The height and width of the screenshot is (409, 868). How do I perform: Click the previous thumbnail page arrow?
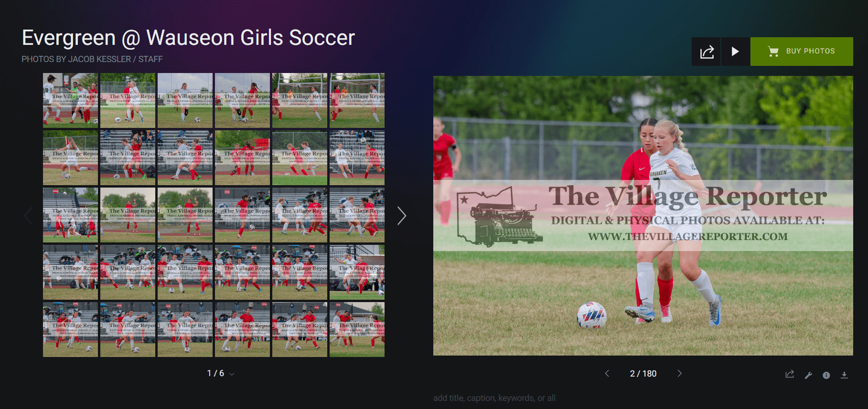point(28,216)
